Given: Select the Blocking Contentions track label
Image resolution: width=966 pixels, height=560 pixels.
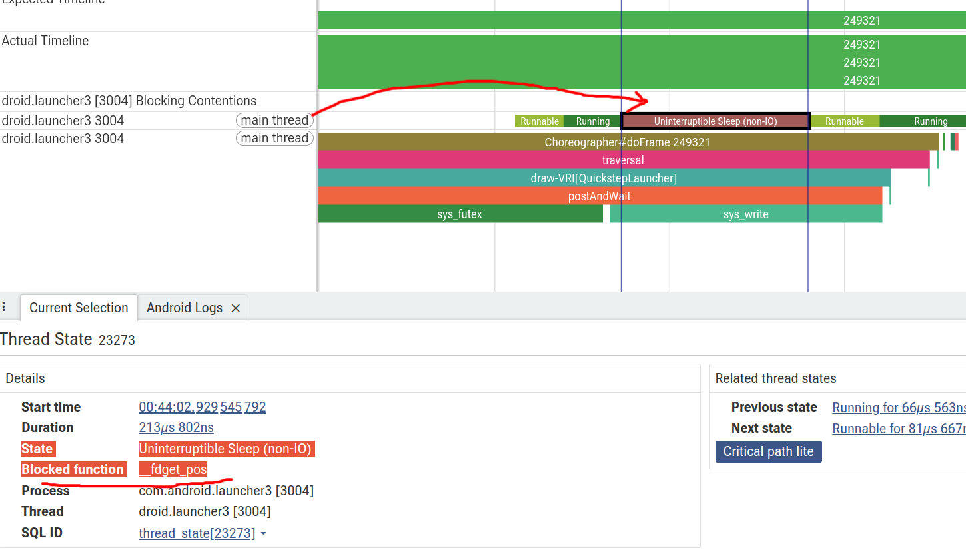Looking at the screenshot, I should pos(129,101).
